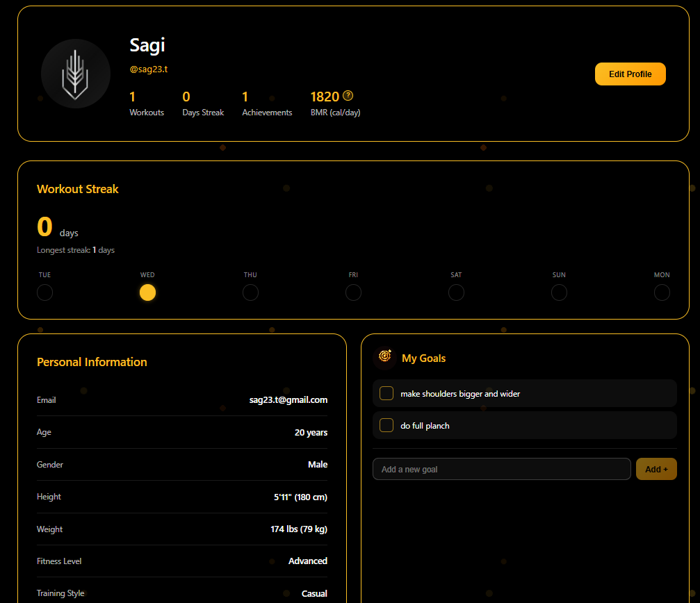Click the 20 years age value
This screenshot has height=603, width=700.
311,433
